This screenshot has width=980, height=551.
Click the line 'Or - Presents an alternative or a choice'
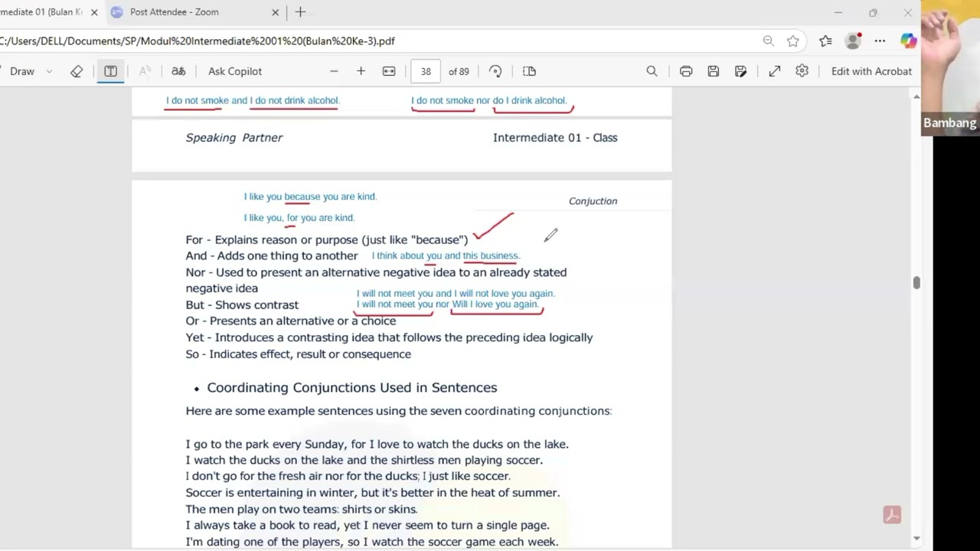coord(291,321)
